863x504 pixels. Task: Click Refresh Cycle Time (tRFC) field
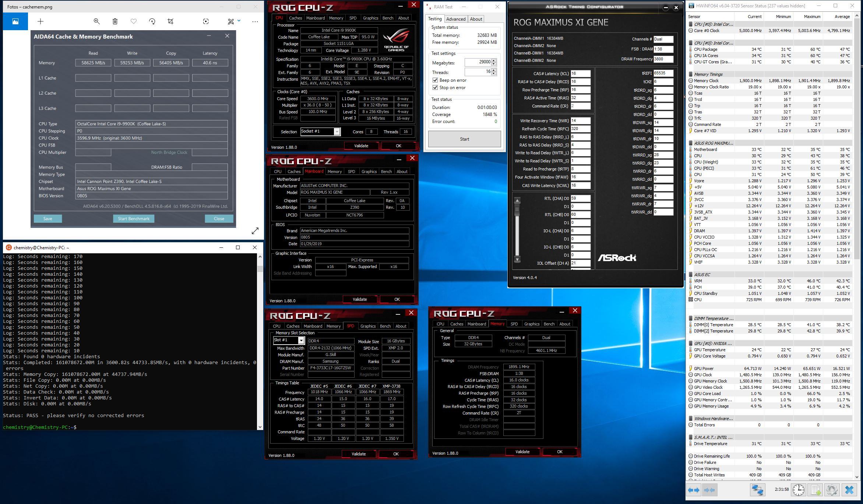(581, 129)
